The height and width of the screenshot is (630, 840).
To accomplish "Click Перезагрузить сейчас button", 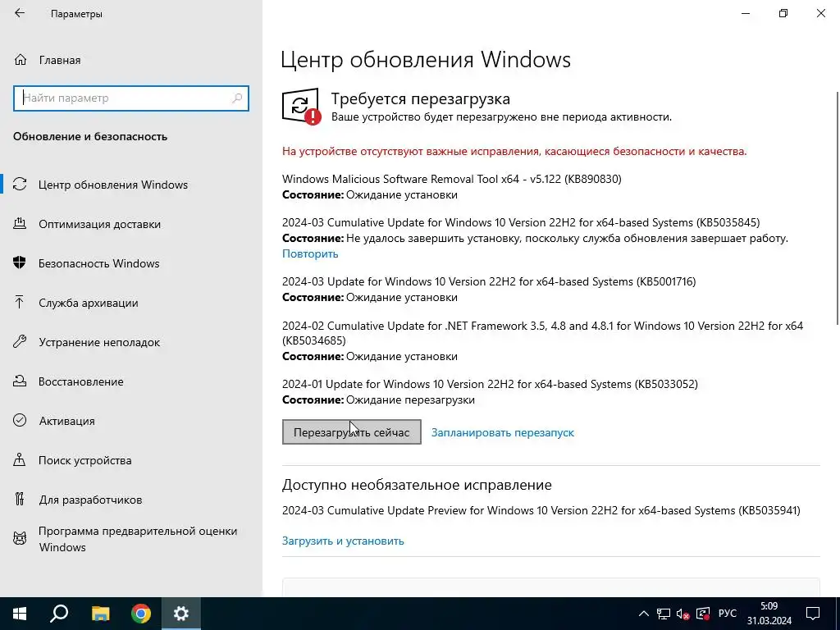I will click(351, 431).
